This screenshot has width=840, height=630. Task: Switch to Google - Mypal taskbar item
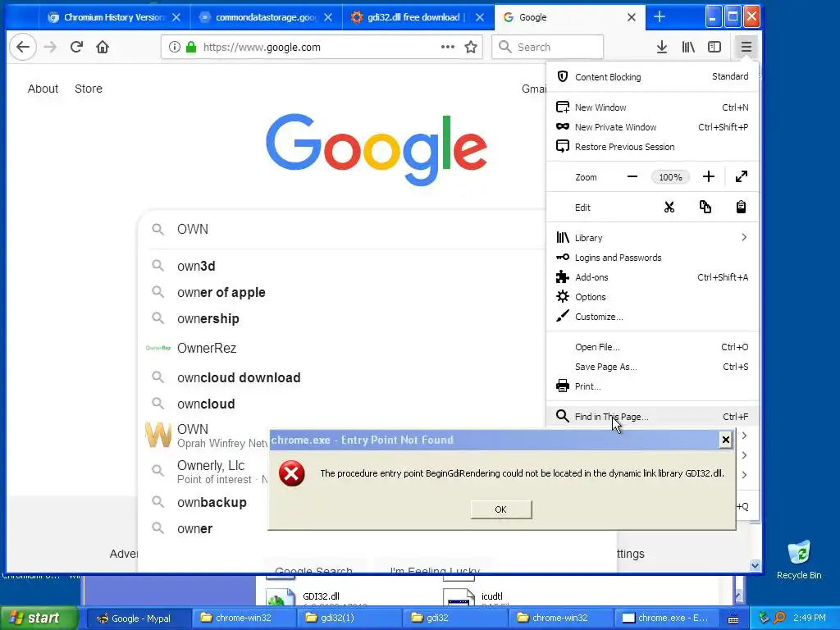(137, 619)
